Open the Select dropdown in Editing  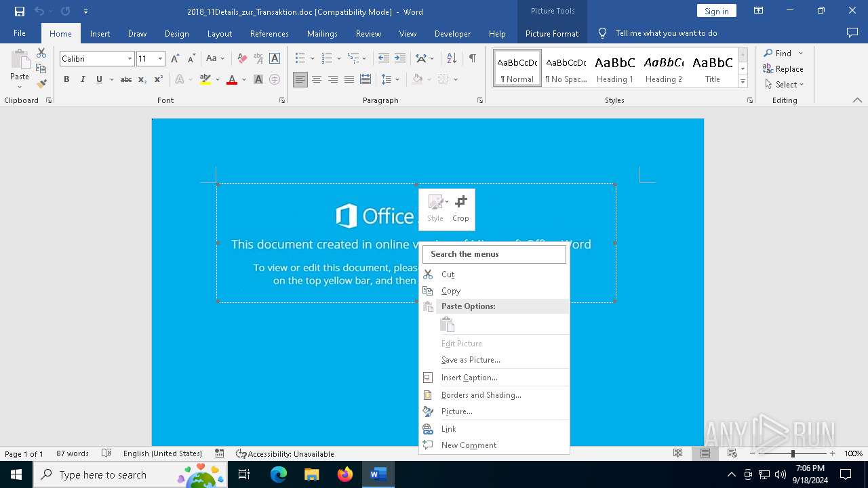[784, 85]
